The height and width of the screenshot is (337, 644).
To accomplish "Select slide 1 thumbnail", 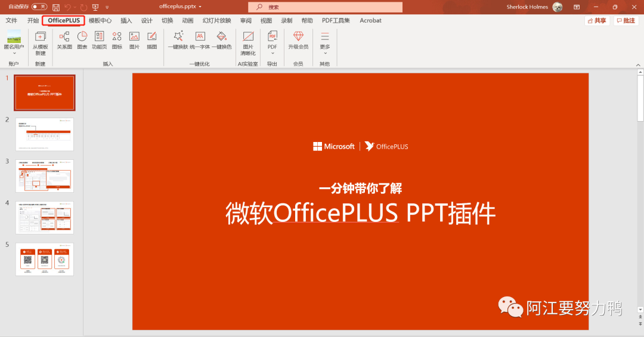I will click(x=45, y=93).
